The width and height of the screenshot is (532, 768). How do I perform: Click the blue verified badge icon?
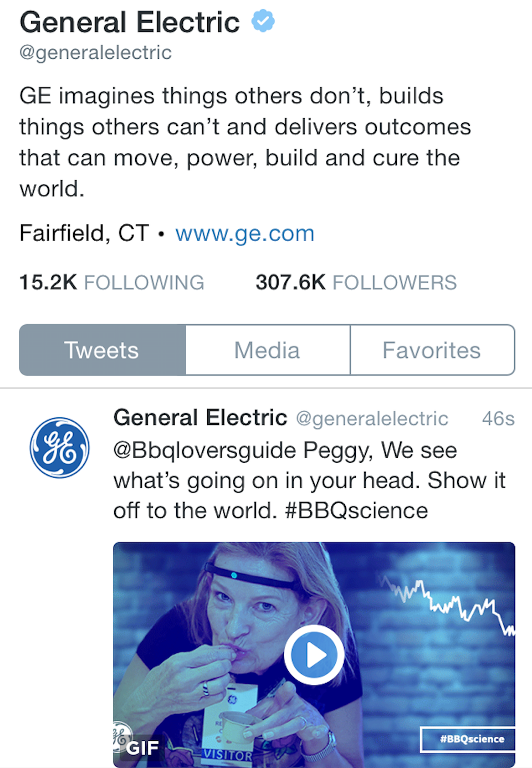click(x=263, y=22)
